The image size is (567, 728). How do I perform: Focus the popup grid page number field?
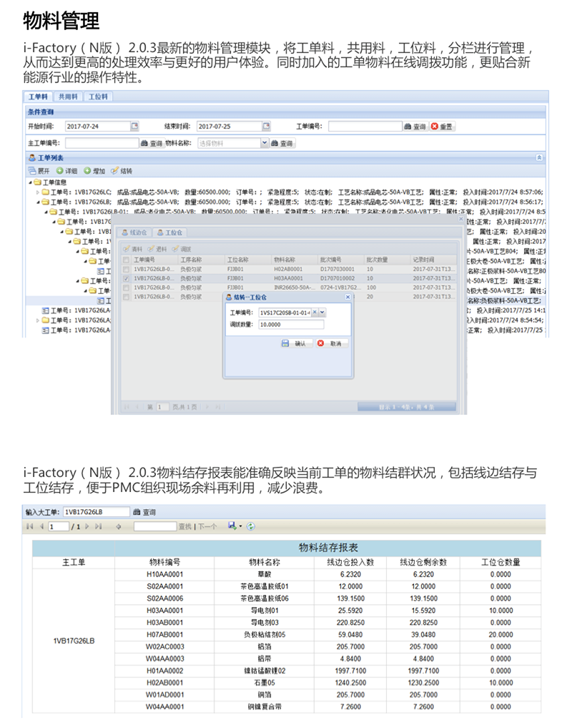[x=162, y=407]
